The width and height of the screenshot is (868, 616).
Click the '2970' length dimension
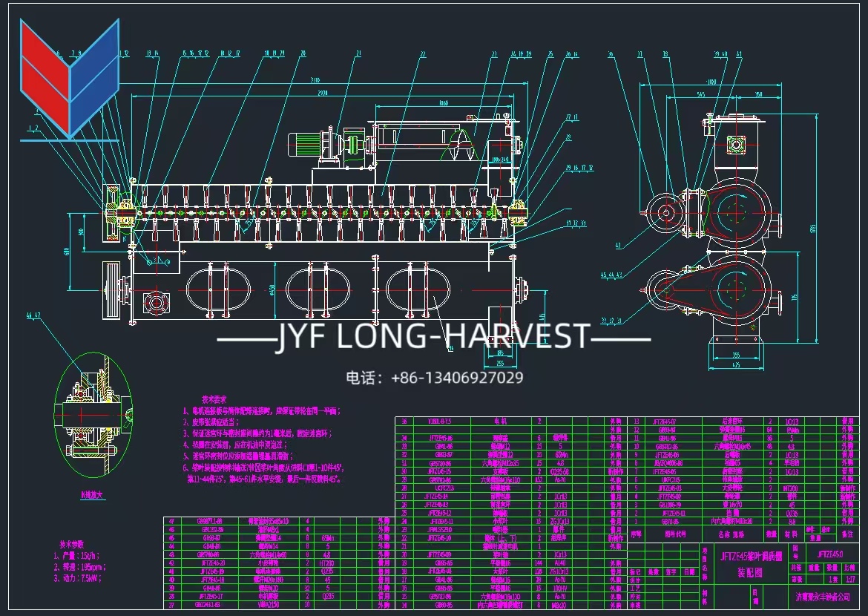click(323, 93)
